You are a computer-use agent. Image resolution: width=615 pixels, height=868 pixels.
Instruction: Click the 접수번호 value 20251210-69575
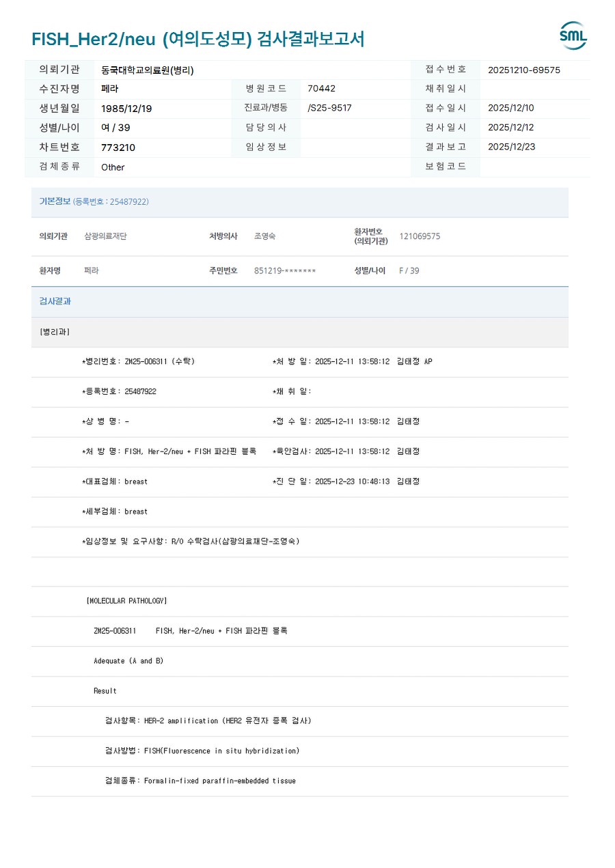click(x=524, y=70)
